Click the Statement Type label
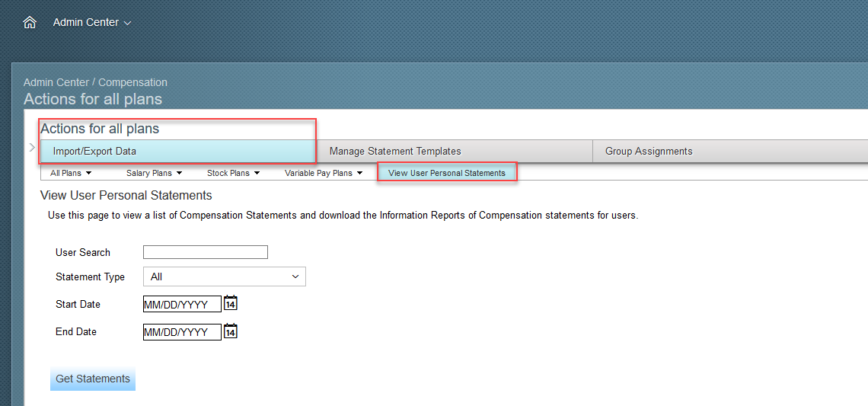Screen dimensions: 868x406 coord(91,277)
